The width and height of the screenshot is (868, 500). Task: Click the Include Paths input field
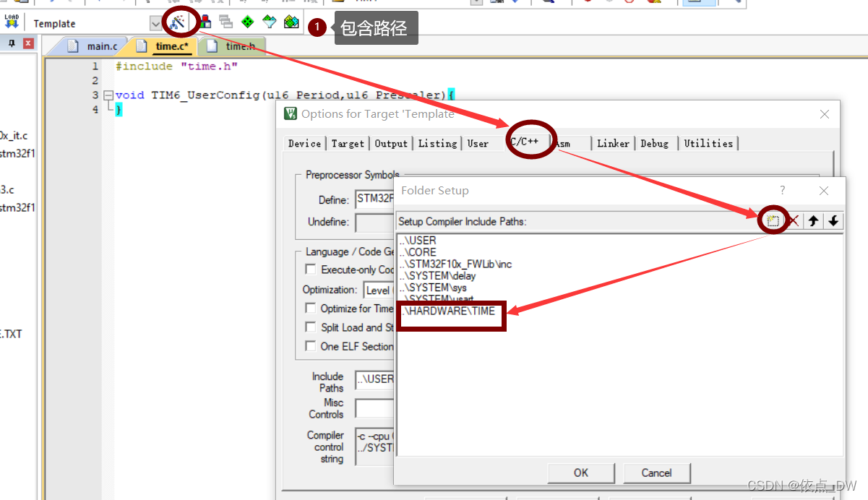click(x=374, y=379)
